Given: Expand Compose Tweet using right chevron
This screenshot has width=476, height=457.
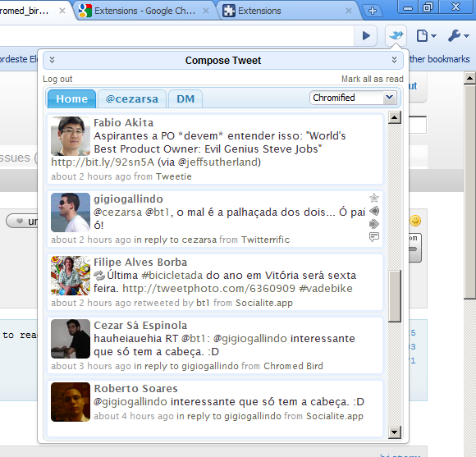Looking at the screenshot, I should (394, 60).
